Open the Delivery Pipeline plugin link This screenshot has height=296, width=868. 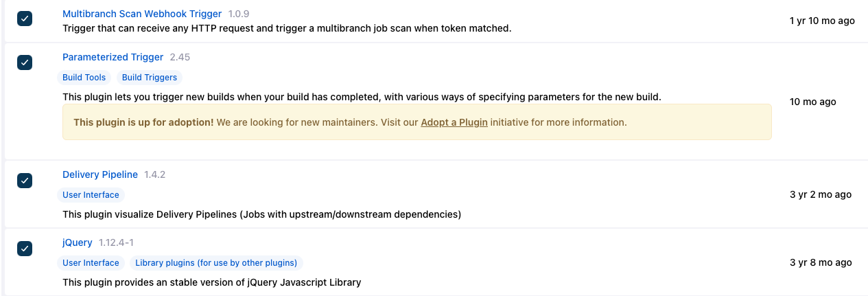[100, 174]
